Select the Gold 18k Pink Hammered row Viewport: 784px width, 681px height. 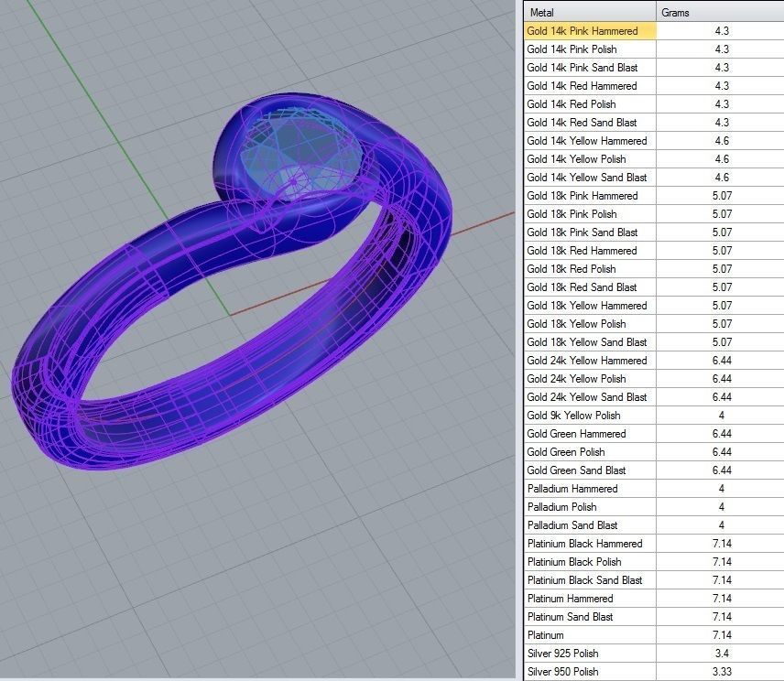[654, 196]
